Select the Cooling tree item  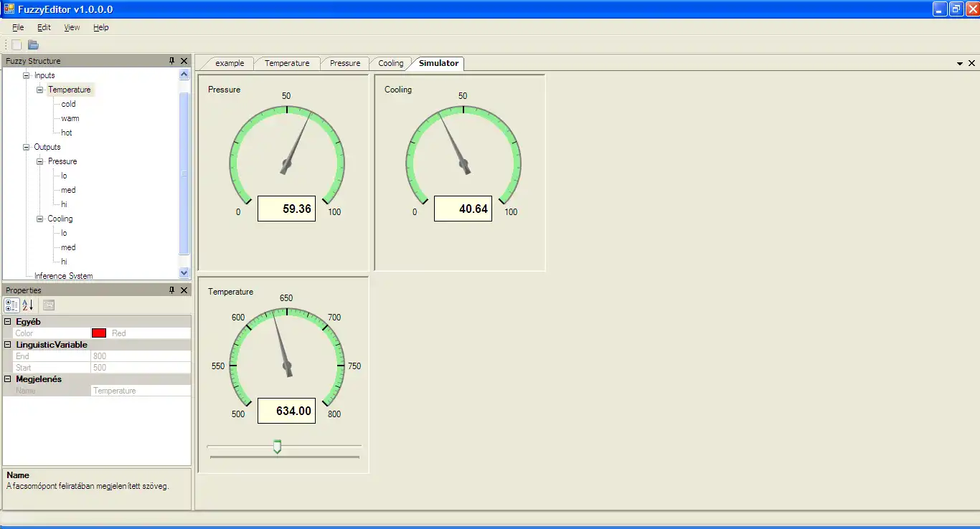60,219
